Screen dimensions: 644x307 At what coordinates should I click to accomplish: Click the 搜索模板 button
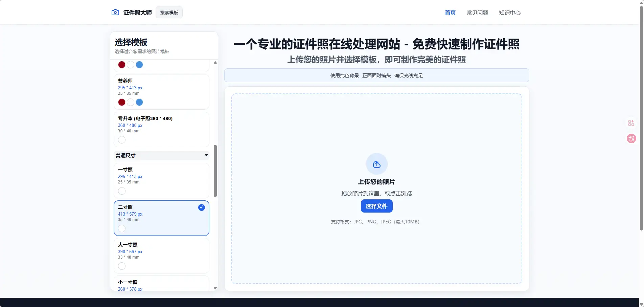tap(169, 13)
